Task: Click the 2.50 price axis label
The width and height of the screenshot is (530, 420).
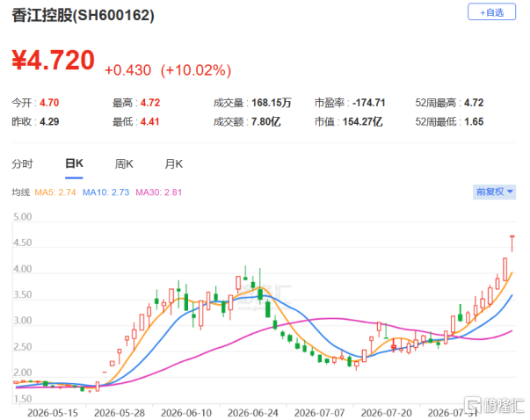Action: (23, 347)
